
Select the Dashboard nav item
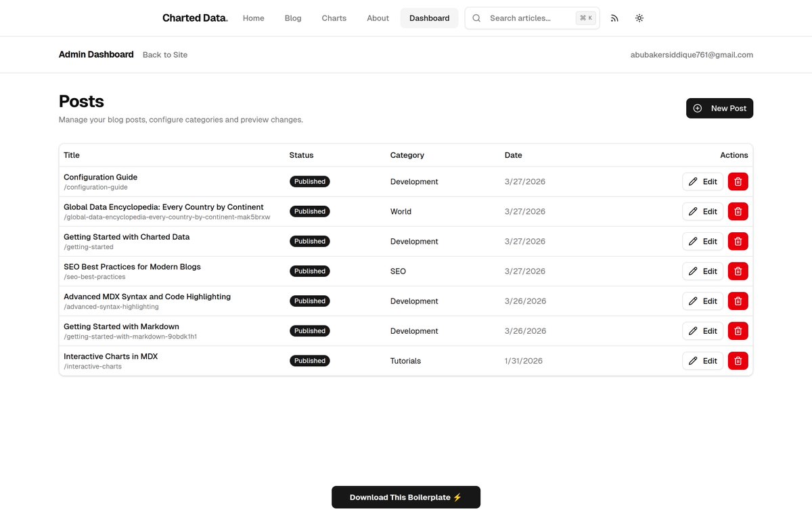pos(430,18)
